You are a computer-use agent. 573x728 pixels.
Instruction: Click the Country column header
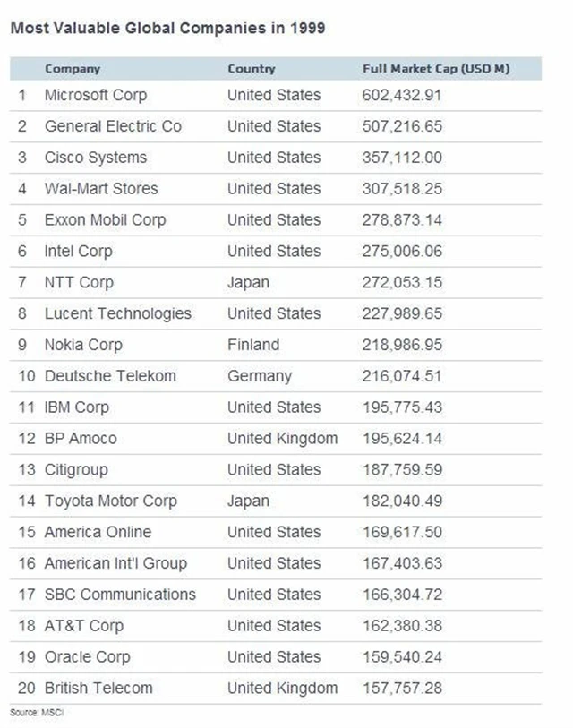click(251, 69)
